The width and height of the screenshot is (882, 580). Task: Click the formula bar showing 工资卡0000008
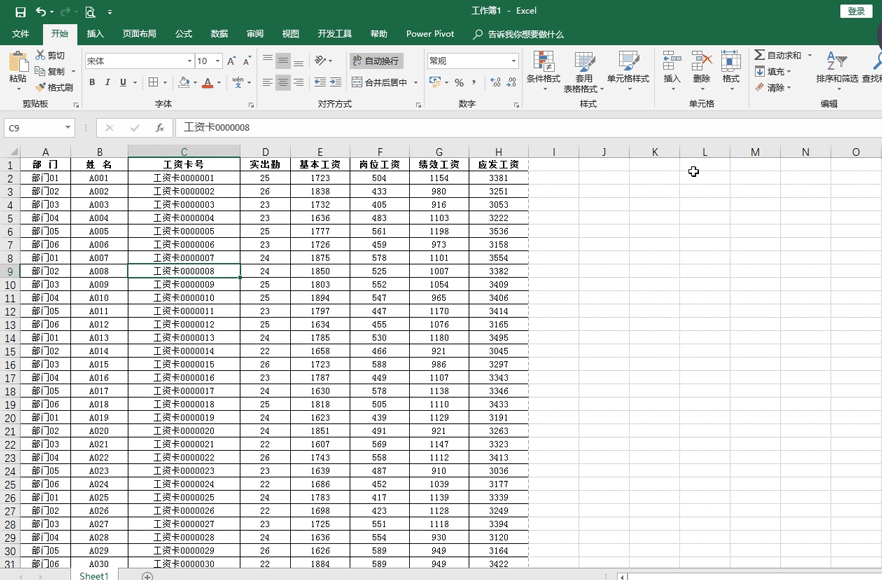[x=529, y=128]
